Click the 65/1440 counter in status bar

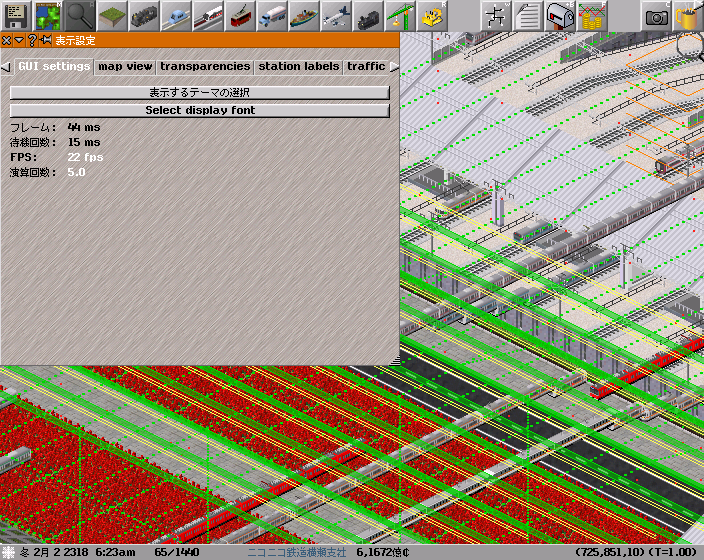177,552
